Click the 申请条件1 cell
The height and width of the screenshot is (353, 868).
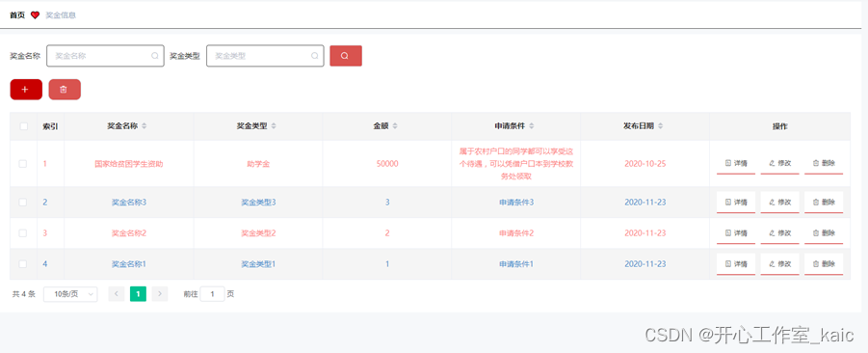click(x=516, y=264)
